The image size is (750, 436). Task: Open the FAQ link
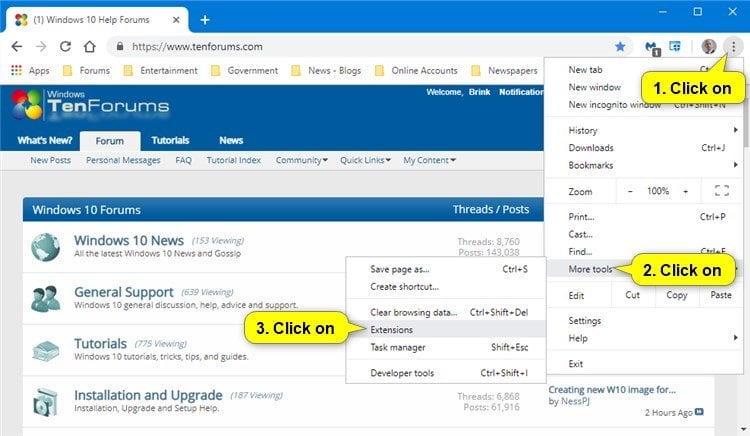[x=183, y=160]
